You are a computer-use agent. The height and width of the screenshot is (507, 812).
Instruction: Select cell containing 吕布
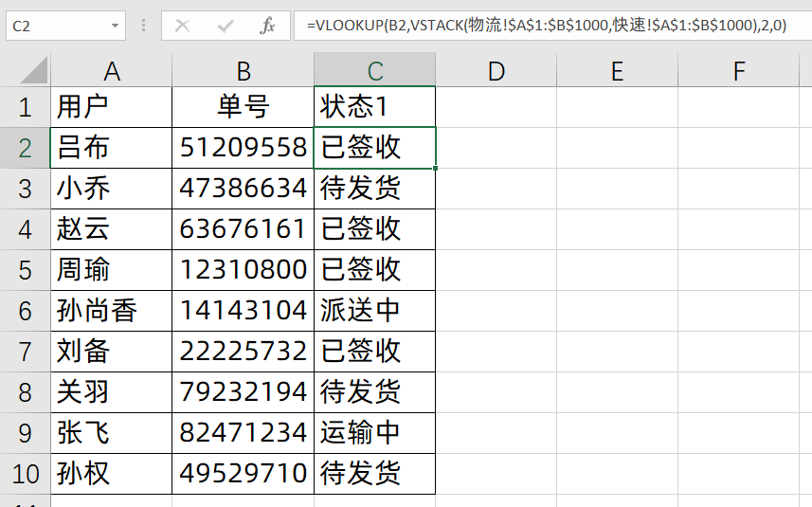(x=112, y=148)
